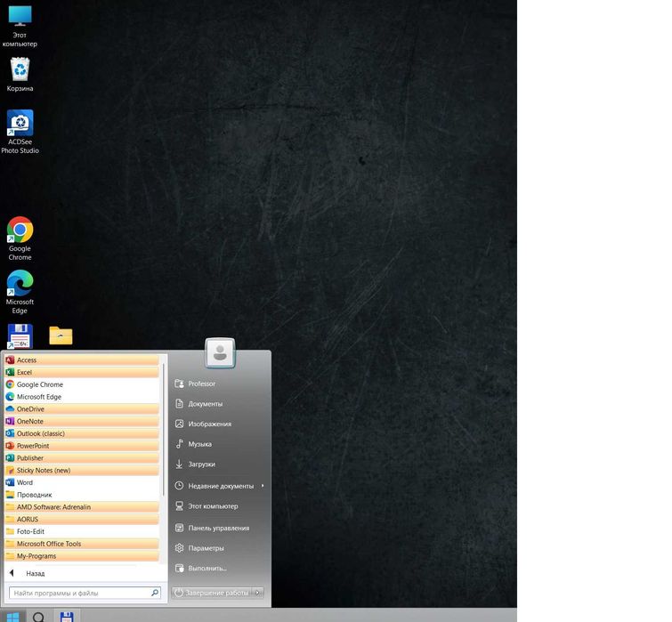Select the yellow folder on desktop

point(61,335)
